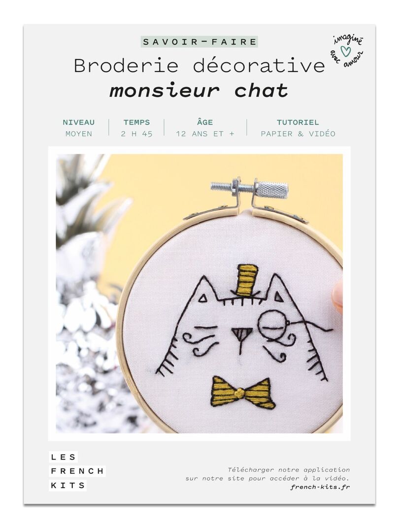This screenshot has height=532, width=399.
Task: Click the cat's monocle
Action: point(270,324)
